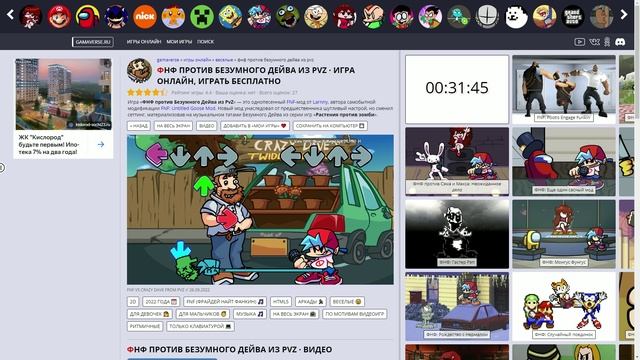Open the top-hat character FNF thumbnail
The image size is (640, 360).
tap(564, 161)
